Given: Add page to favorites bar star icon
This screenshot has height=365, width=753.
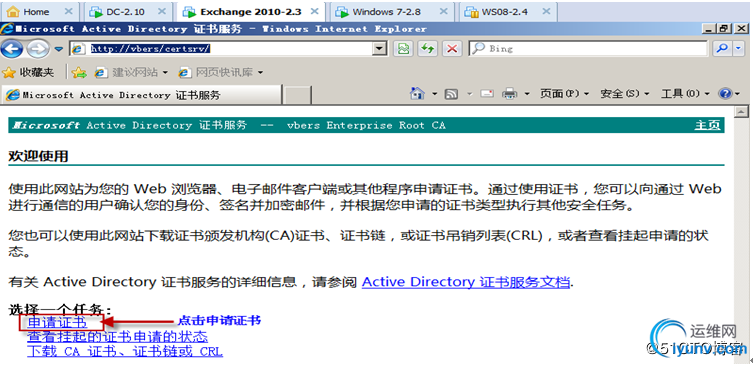Looking at the screenshot, I should pos(79,73).
